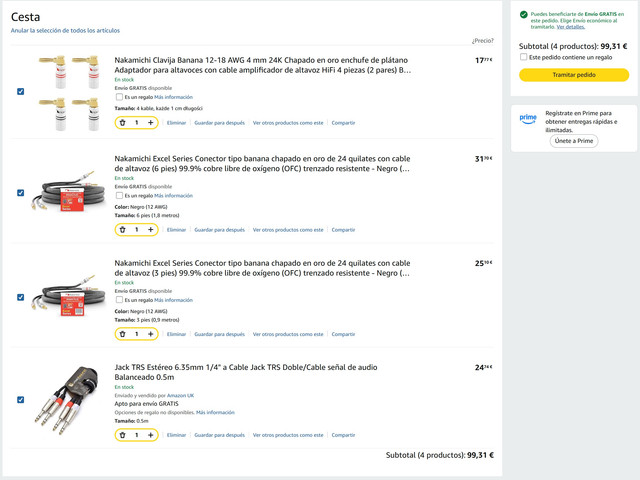
Task: Share the 6 pies Excel Series cable
Action: [343, 230]
